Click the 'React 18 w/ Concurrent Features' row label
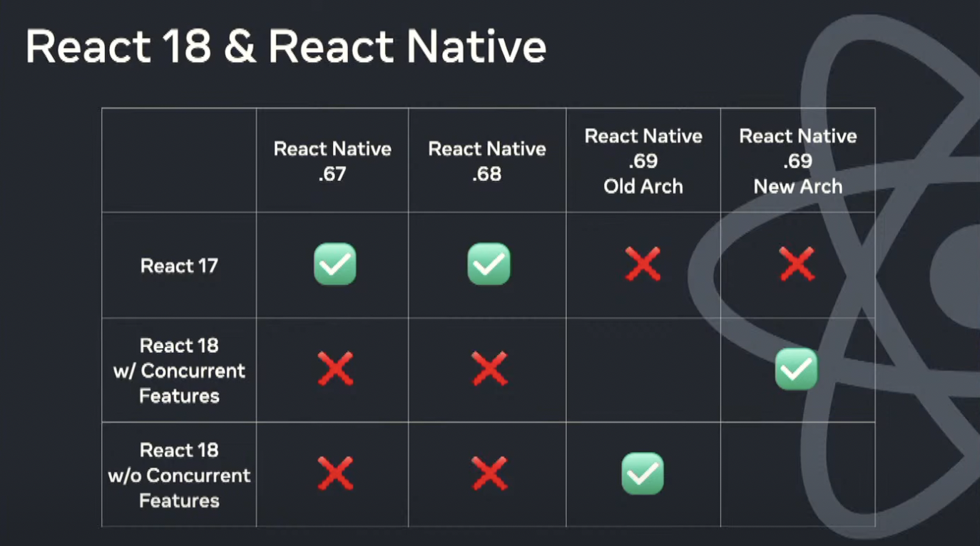The width and height of the screenshot is (980, 546). tap(179, 371)
